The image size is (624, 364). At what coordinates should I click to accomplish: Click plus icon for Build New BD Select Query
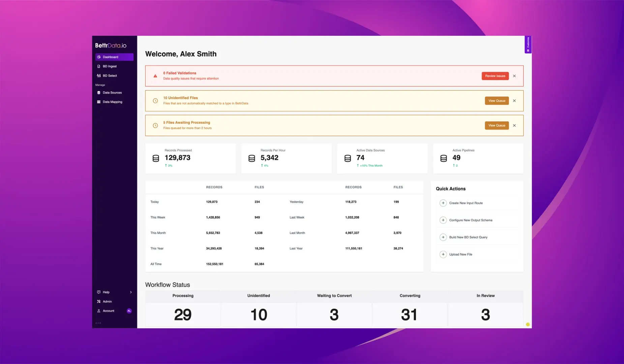pyautogui.click(x=443, y=237)
